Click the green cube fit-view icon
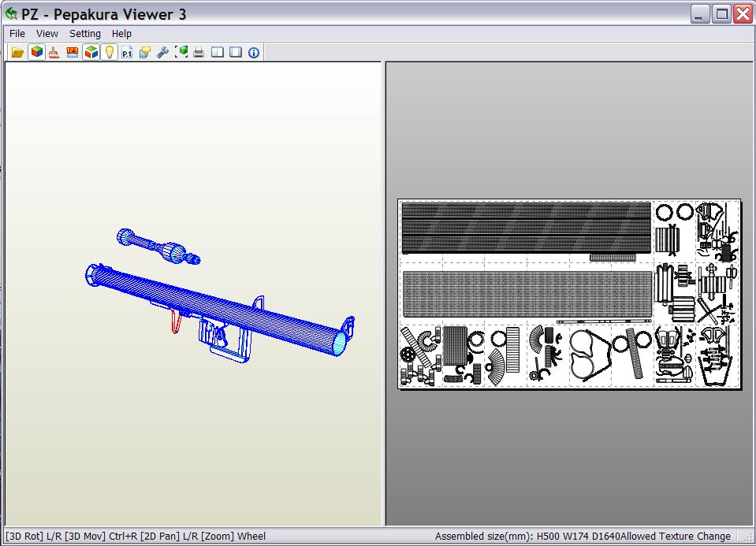 point(181,53)
